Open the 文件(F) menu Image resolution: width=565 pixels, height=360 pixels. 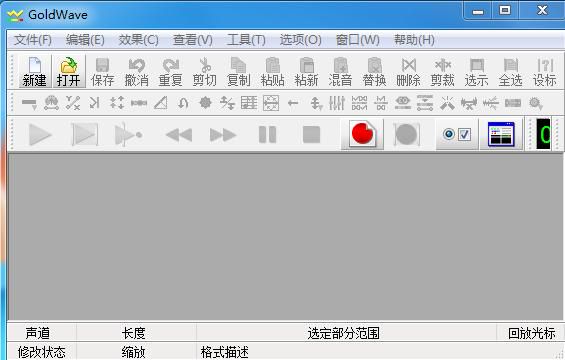click(33, 40)
